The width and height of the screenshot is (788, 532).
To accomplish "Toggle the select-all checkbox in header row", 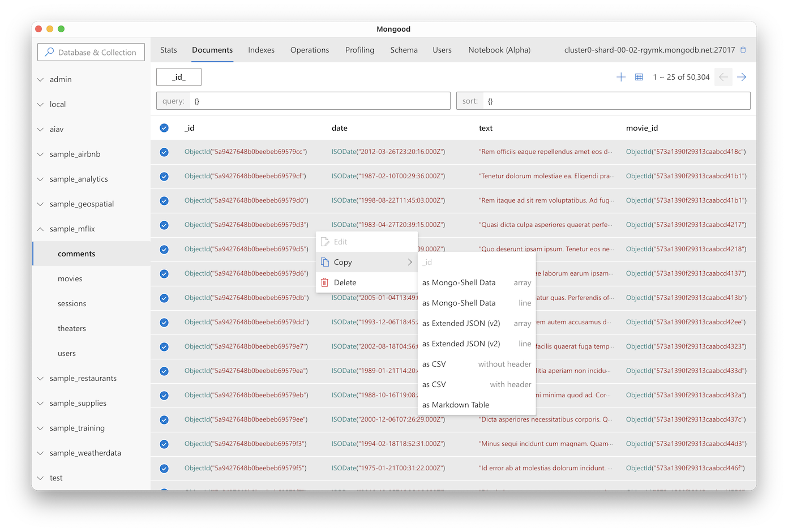I will point(164,128).
